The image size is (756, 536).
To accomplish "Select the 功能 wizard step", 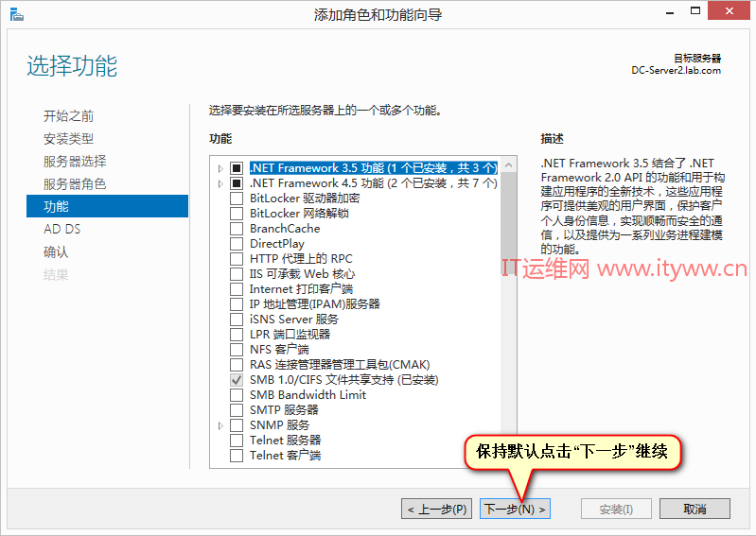I will tap(107, 206).
